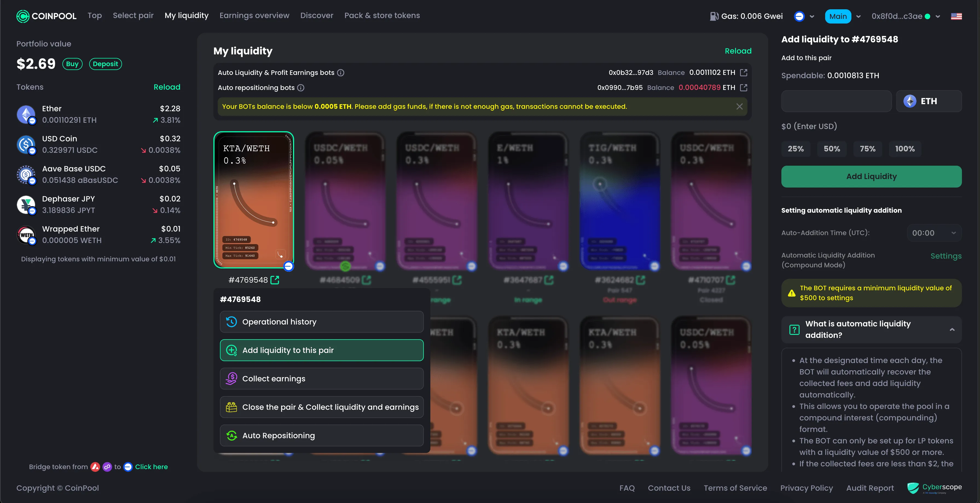Screen dimensions: 980x503
Task: Click the Deposit button
Action: tap(105, 64)
